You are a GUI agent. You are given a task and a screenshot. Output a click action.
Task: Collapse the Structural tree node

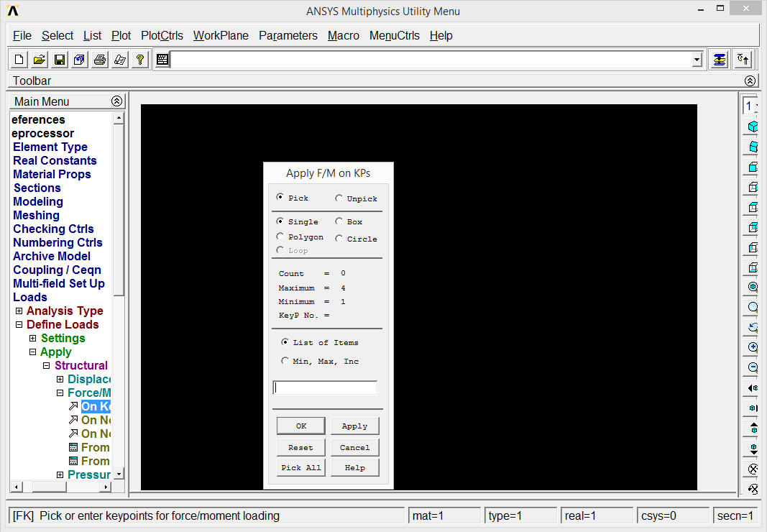tap(47, 366)
